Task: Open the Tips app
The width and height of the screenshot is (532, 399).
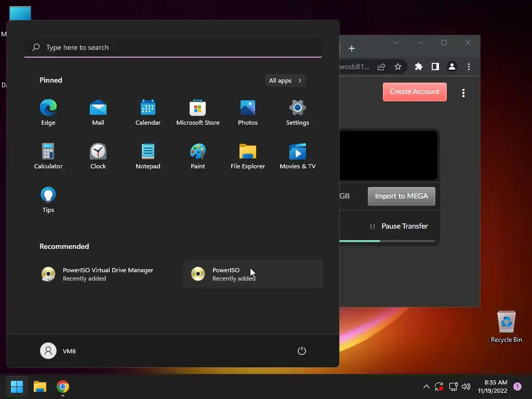Action: [48, 200]
